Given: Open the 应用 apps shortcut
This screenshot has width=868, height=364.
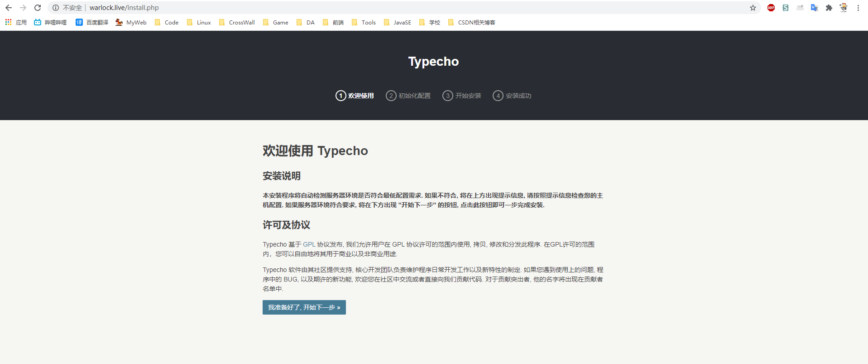Looking at the screenshot, I should pos(16,22).
